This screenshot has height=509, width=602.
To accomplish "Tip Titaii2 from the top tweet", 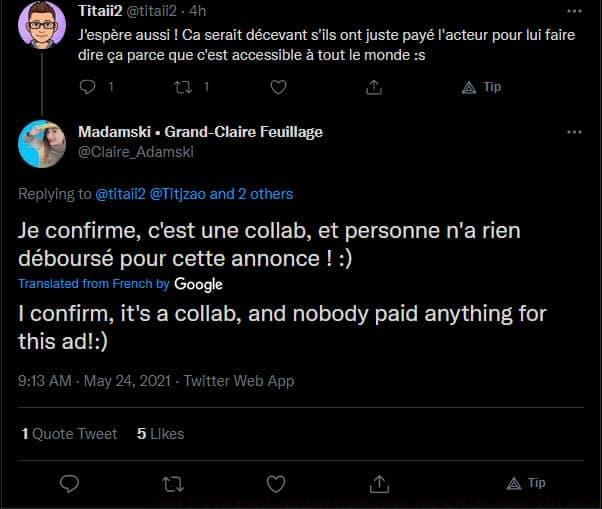I will pyautogui.click(x=482, y=87).
